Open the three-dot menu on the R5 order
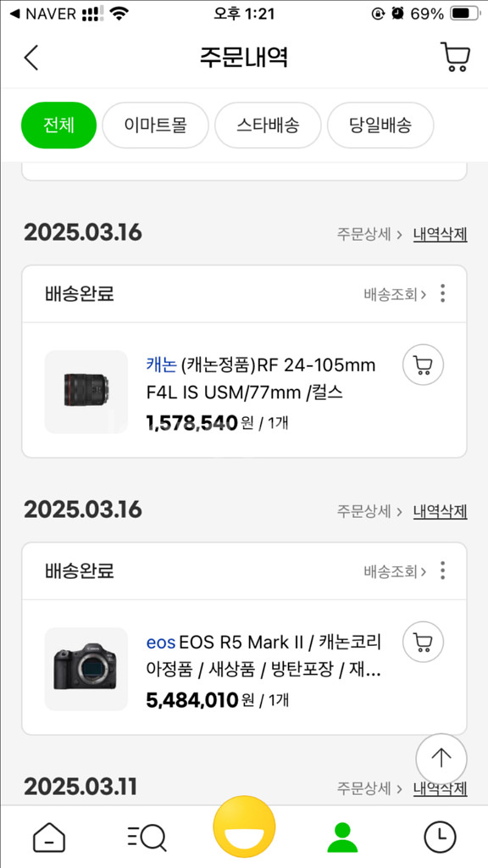The width and height of the screenshot is (488, 868). coord(442,570)
